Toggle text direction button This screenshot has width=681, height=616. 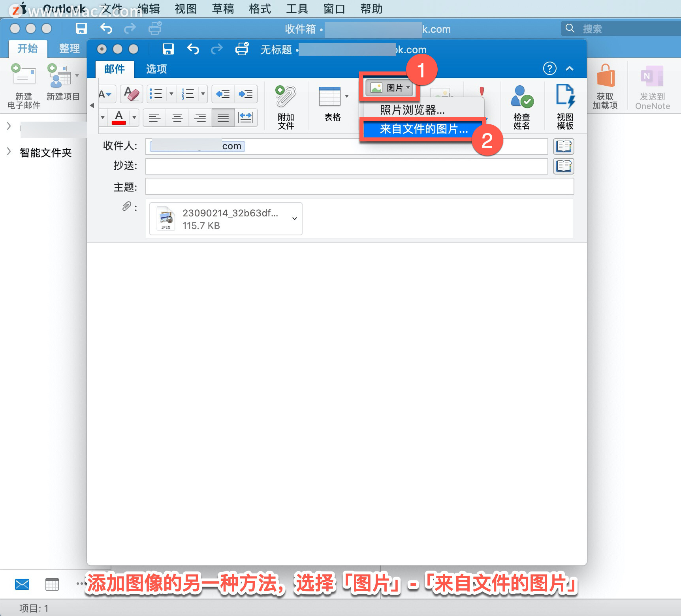point(246,118)
